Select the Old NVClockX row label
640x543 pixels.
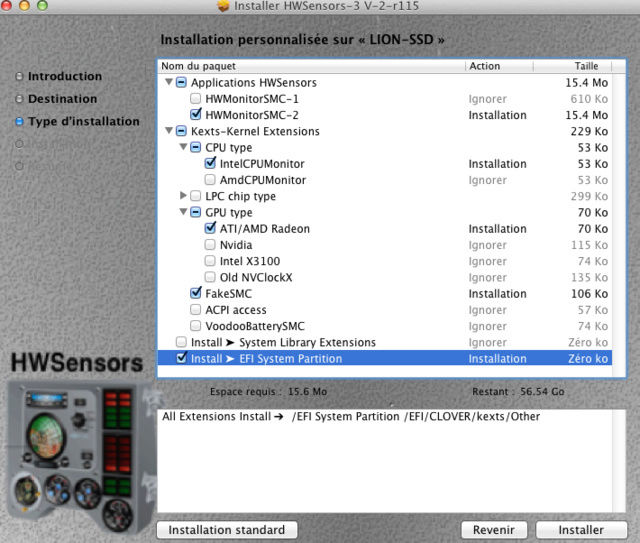(256, 278)
